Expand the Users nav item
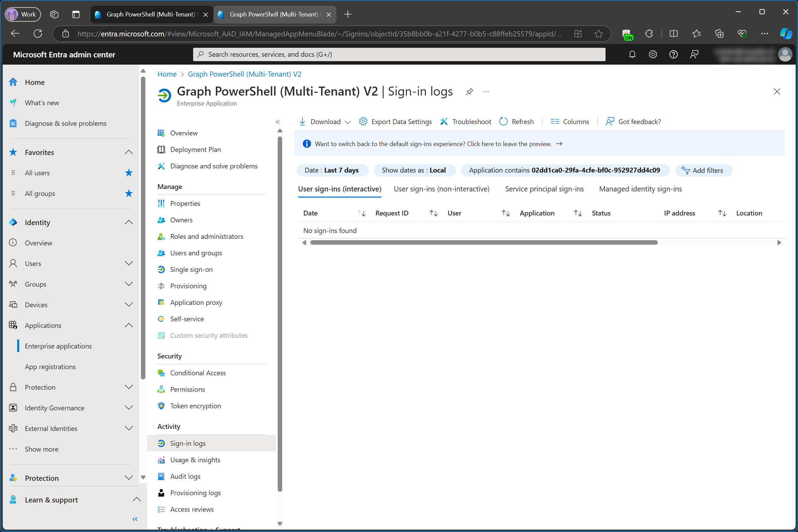This screenshot has width=798, height=532. 129,264
